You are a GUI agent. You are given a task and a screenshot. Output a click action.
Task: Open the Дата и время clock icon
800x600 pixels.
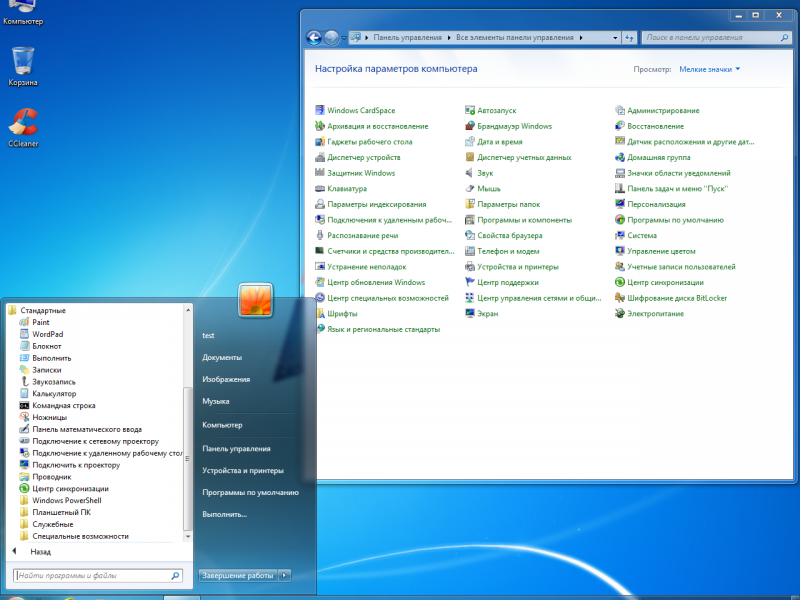pos(470,142)
